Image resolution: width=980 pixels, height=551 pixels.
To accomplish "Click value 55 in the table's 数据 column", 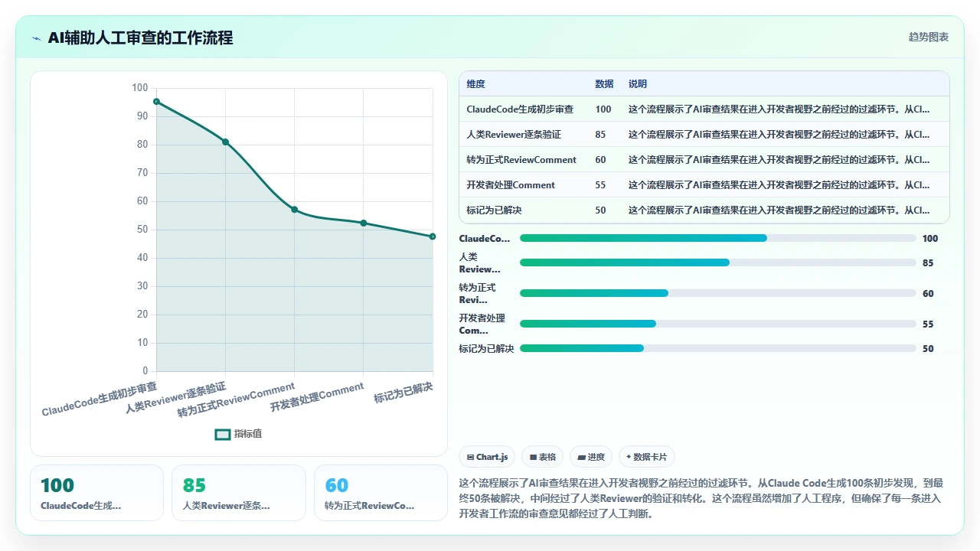I will [600, 185].
